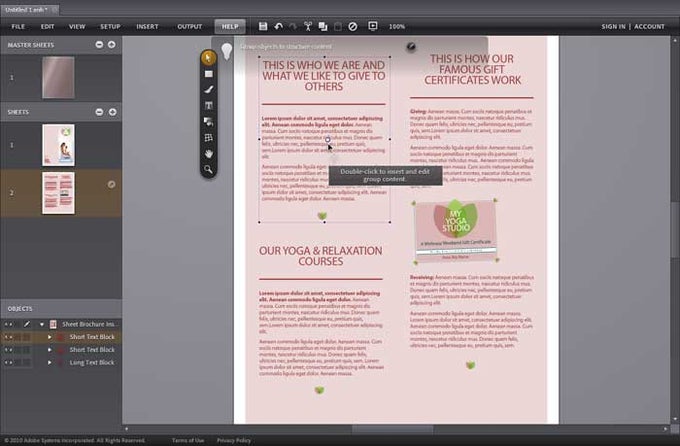Viewport: 680px width, 446px height.
Task: Click the Sheet Brochure Ins... label
Action: [90, 324]
